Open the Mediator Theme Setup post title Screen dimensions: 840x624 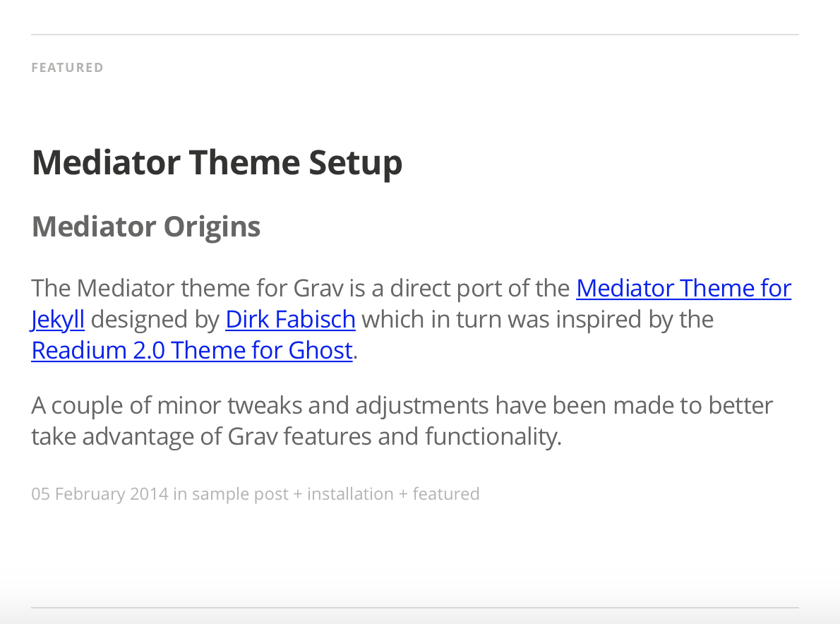click(217, 163)
